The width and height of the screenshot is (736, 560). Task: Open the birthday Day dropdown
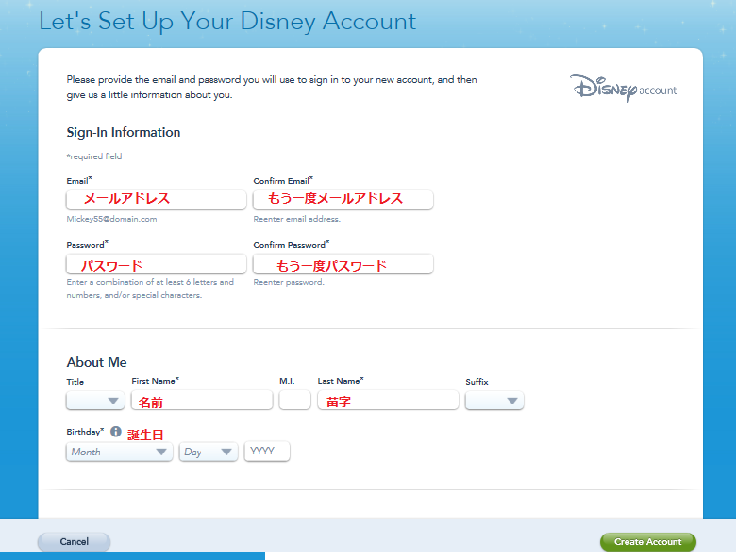(x=209, y=452)
